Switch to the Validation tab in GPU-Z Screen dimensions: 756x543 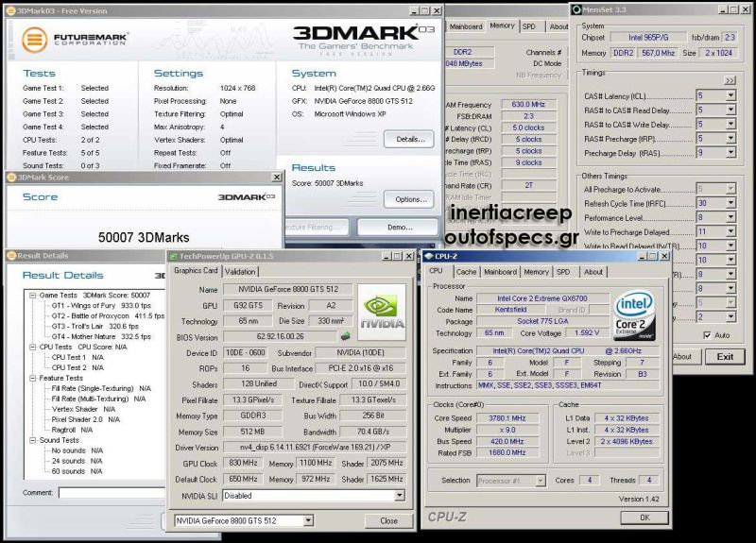coord(240,272)
